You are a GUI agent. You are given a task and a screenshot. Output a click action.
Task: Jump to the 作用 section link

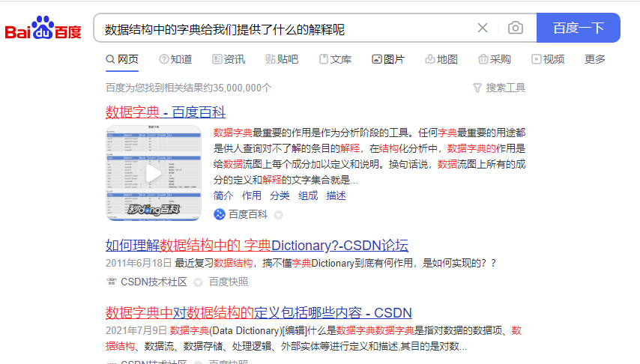point(252,196)
